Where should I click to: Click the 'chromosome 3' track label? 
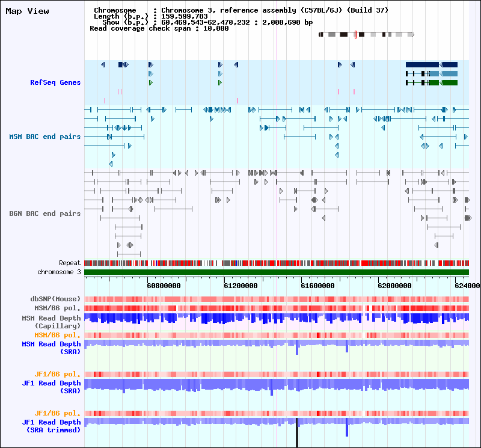(59, 272)
